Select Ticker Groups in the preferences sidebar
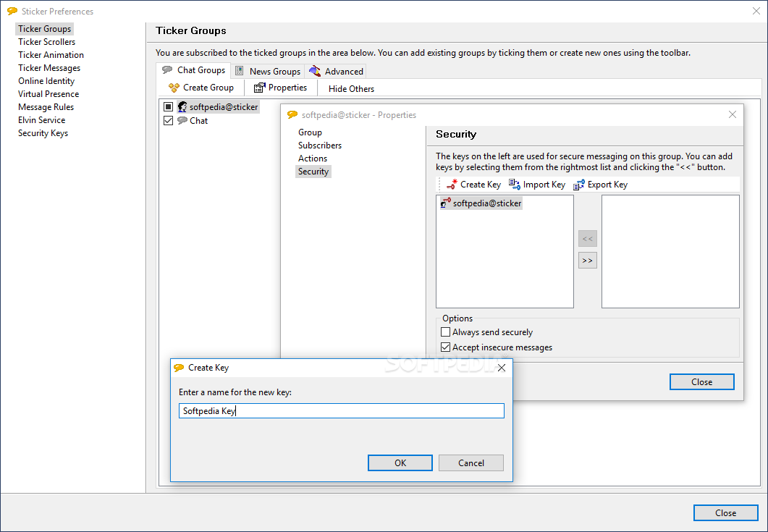This screenshot has width=768, height=532. [x=45, y=29]
